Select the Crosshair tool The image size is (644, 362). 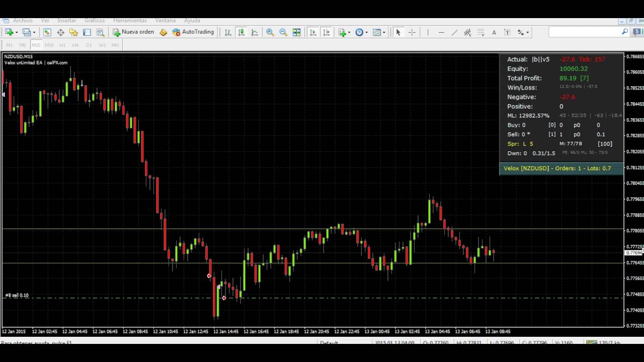coord(412,32)
